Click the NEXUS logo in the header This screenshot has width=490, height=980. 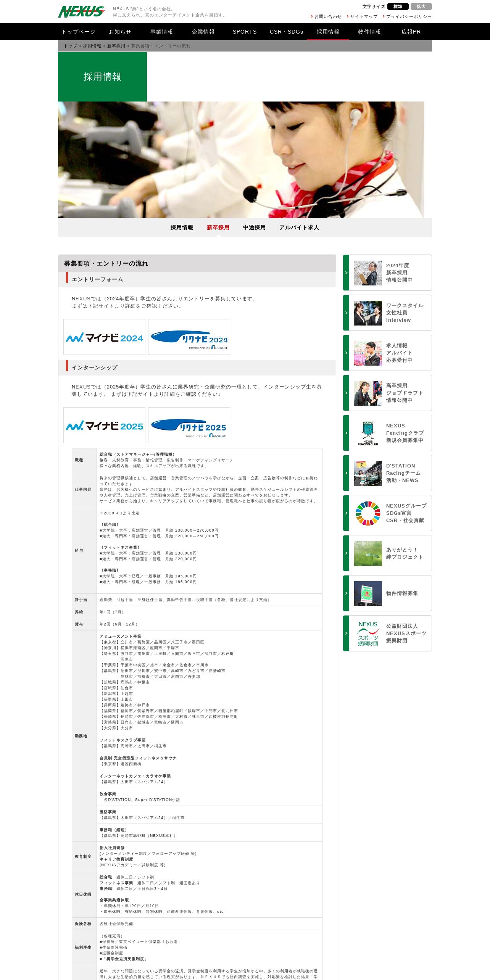[x=82, y=11]
